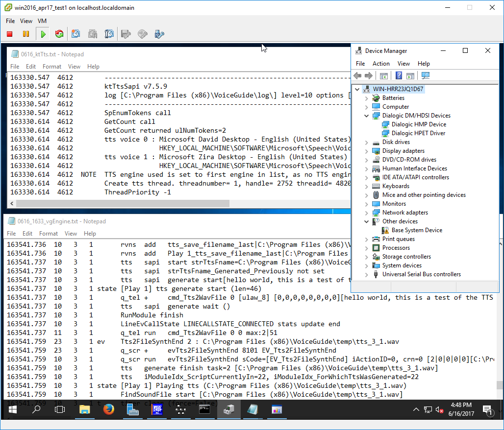This screenshot has width=504, height=430.
Task: Open the Action menu in Device Manager
Action: [x=381, y=64]
